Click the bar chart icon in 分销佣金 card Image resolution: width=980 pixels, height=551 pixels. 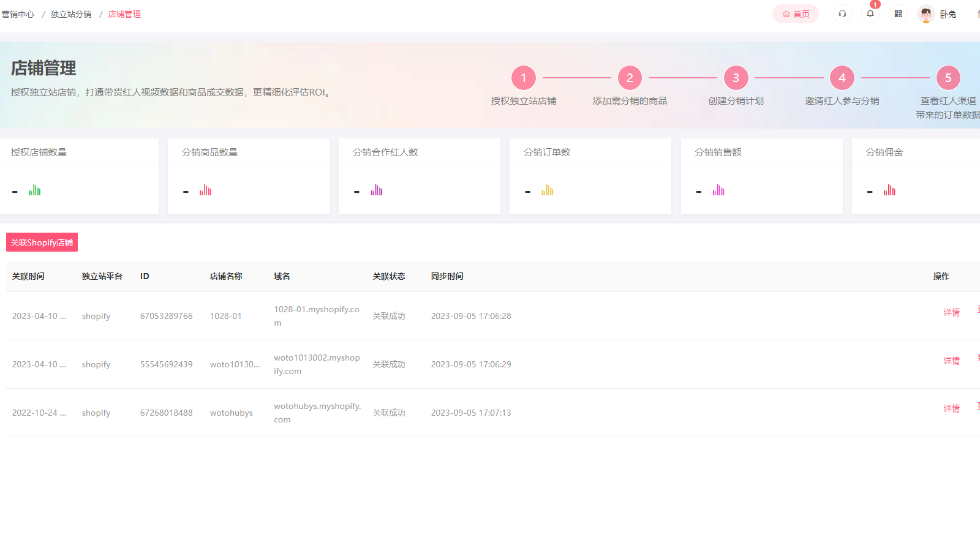pyautogui.click(x=889, y=190)
